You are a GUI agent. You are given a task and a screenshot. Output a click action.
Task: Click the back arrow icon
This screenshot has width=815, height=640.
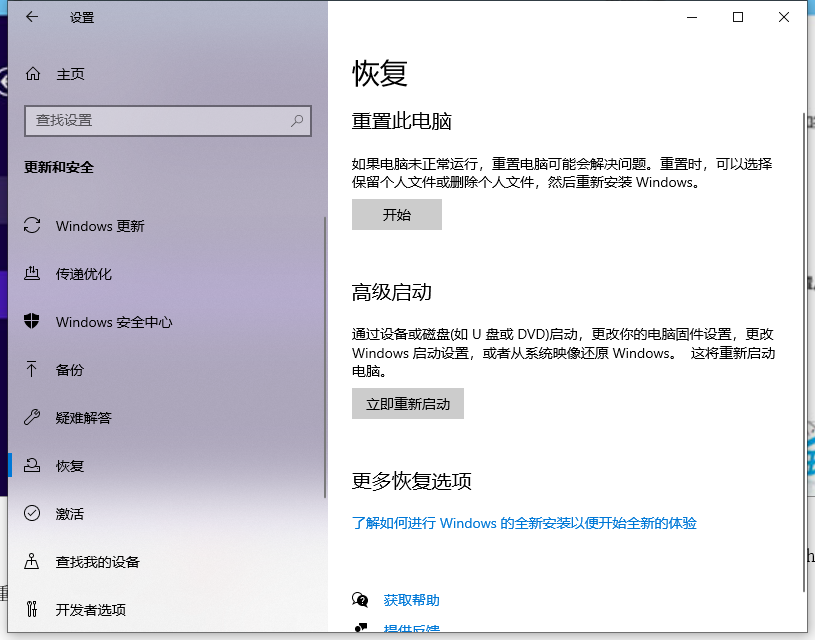32,17
